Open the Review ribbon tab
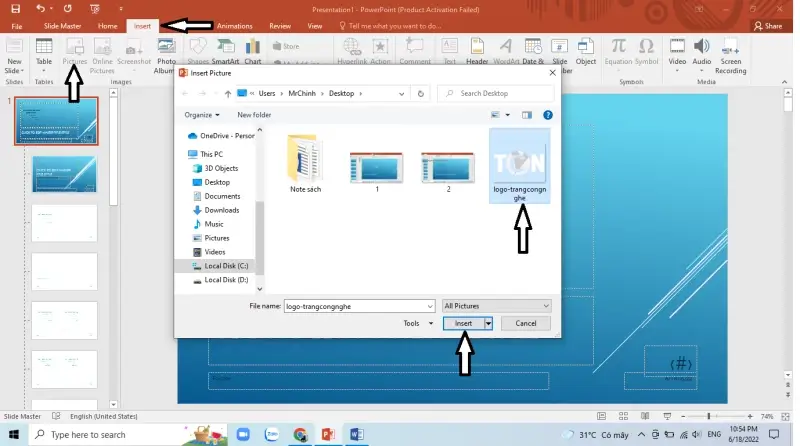 pos(280,25)
